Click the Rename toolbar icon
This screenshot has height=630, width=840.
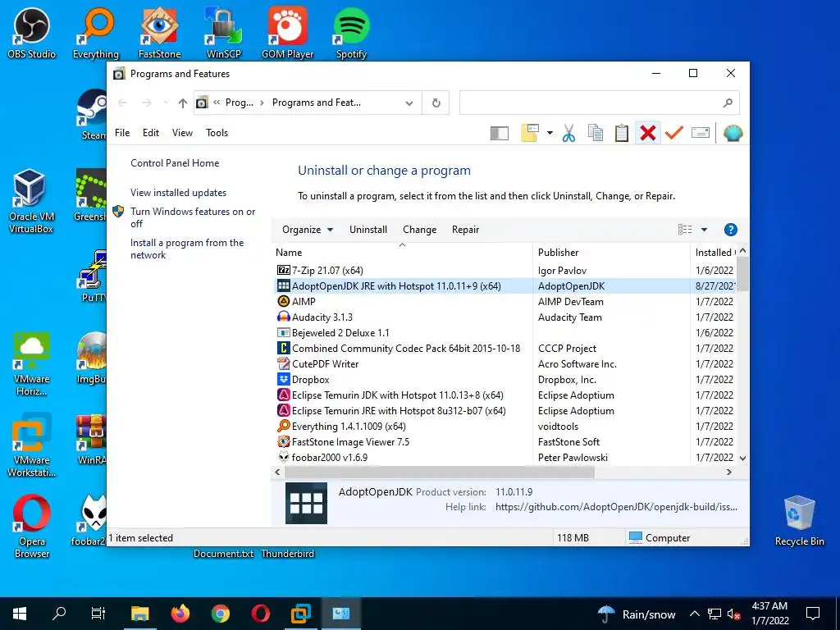pos(701,132)
